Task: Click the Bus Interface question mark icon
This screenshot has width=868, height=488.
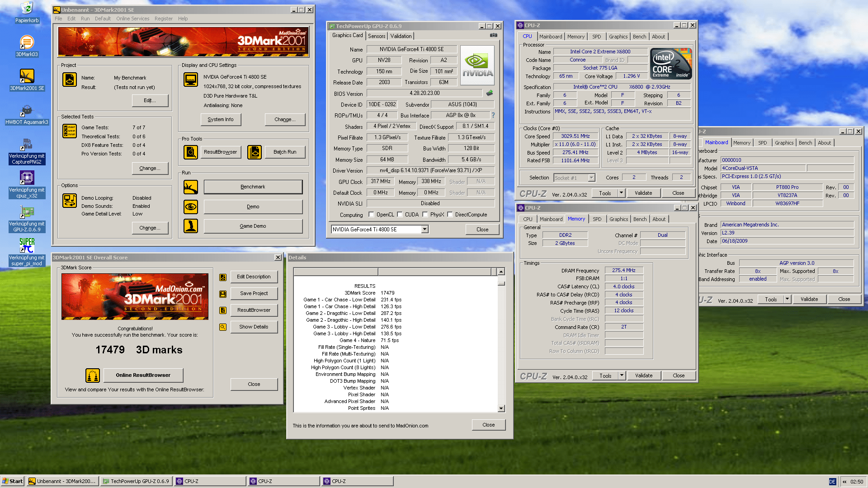Action: pos(493,116)
